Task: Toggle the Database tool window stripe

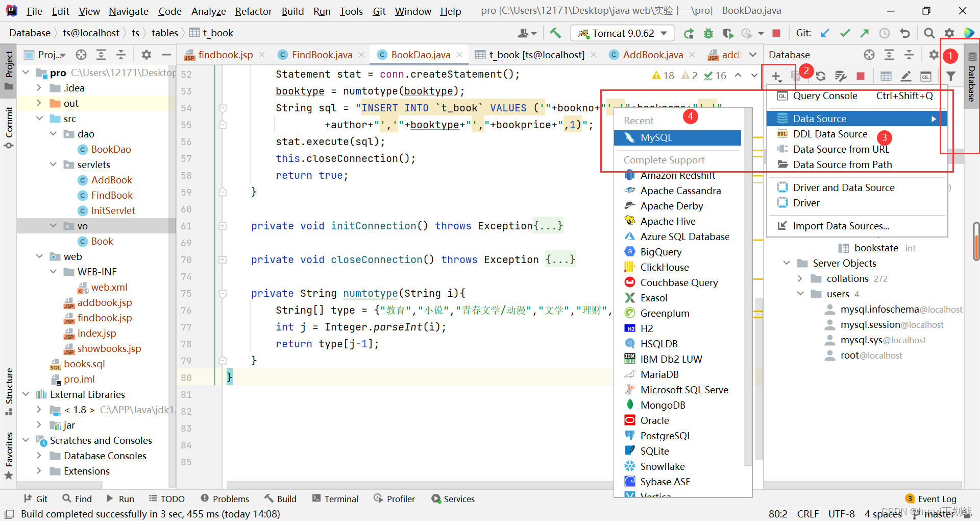Action: click(972, 77)
